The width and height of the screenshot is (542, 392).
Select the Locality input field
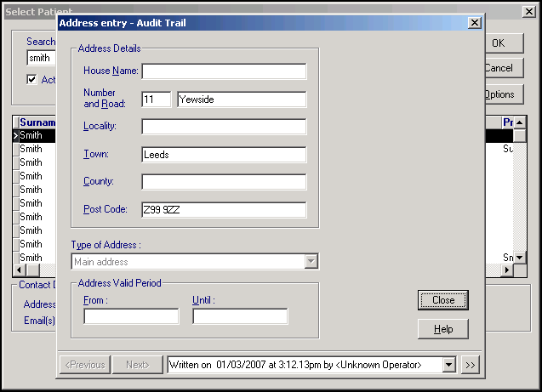[224, 127]
